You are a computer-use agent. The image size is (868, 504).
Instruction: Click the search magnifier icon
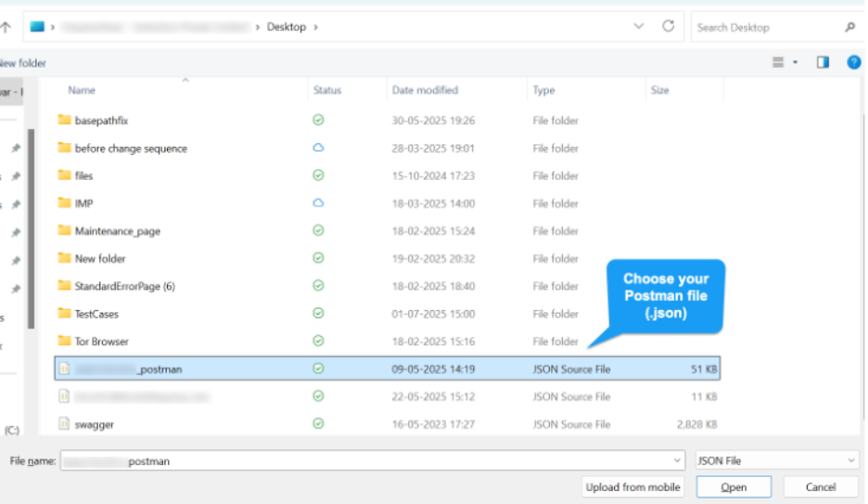849,27
